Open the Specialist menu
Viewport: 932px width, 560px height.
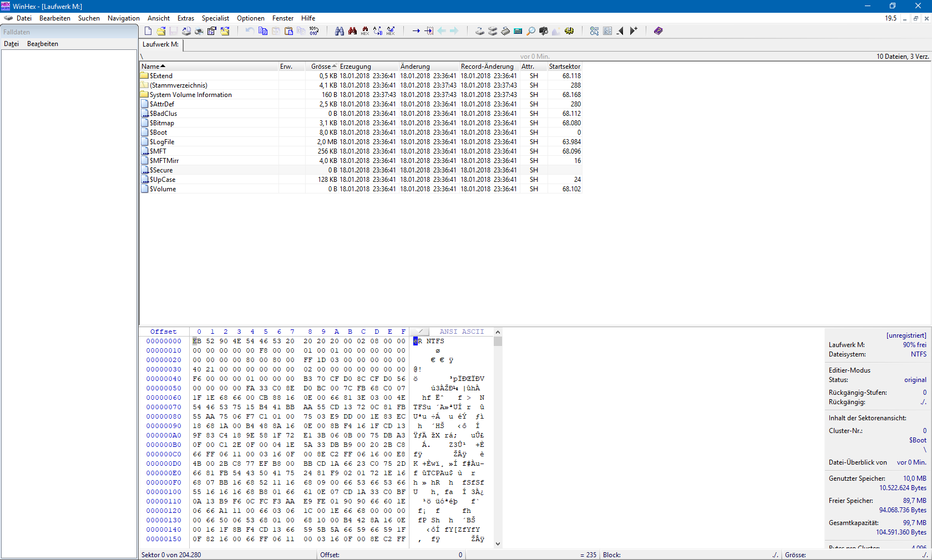point(215,18)
